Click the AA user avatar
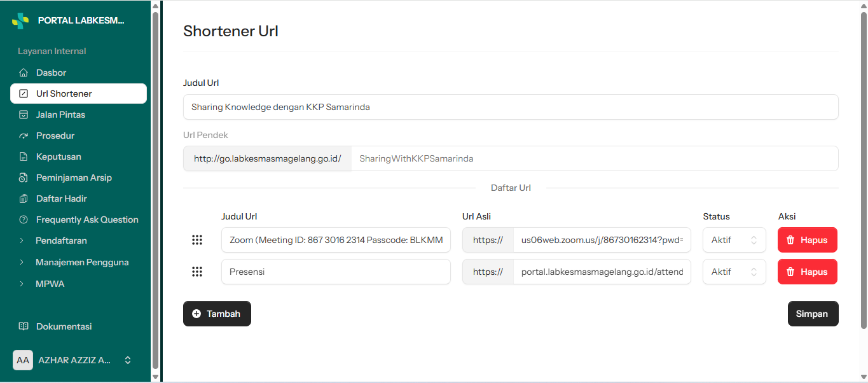Viewport: 868px width, 383px height. [x=23, y=360]
